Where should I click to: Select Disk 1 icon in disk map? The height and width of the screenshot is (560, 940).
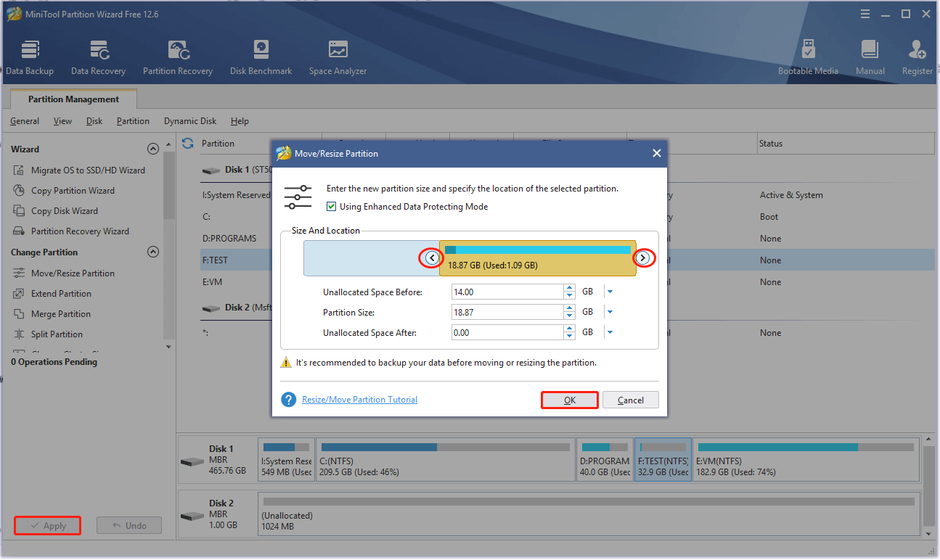pos(192,461)
